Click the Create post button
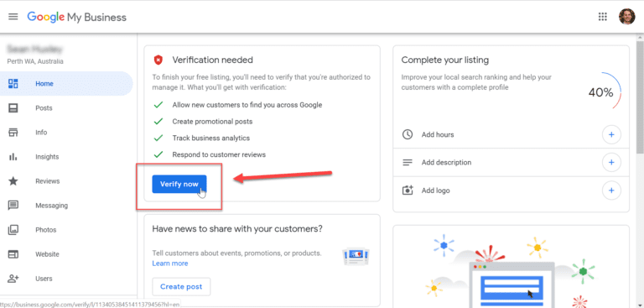The height and width of the screenshot is (308, 644). [x=181, y=287]
